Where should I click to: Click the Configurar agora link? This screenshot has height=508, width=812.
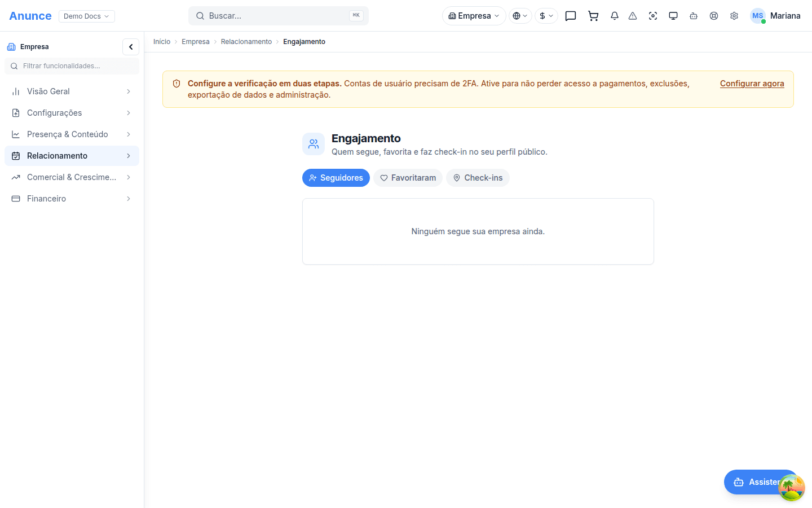click(752, 84)
